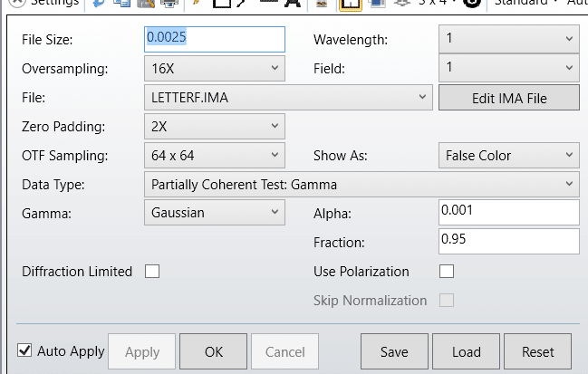Image resolution: width=588 pixels, height=374 pixels.
Task: Click the circular arrow icon after 3 x 4
Action: coord(471,4)
